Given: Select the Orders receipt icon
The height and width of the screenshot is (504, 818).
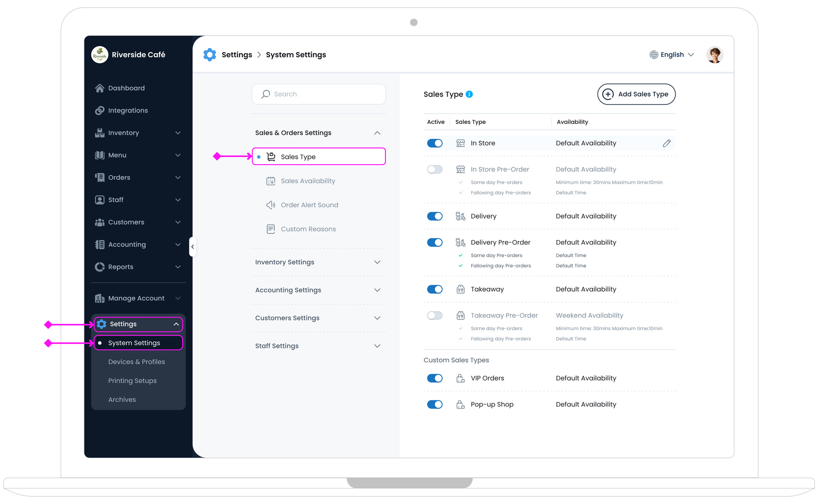Looking at the screenshot, I should pyautogui.click(x=99, y=177).
